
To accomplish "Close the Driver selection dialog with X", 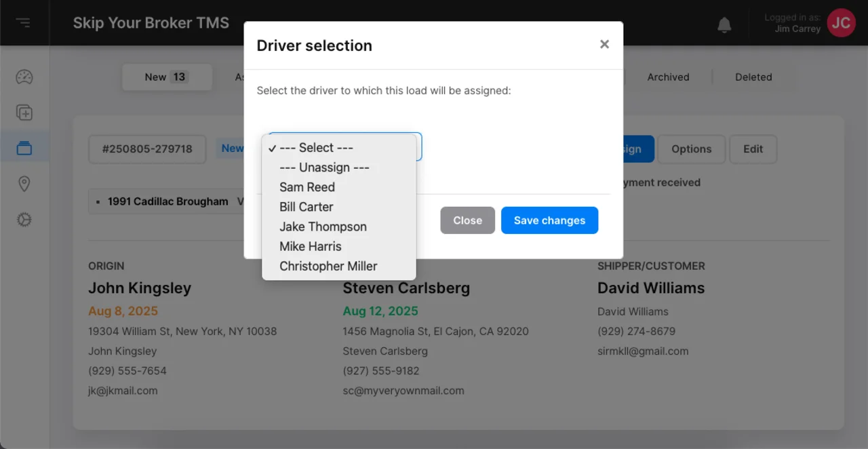I will point(604,44).
